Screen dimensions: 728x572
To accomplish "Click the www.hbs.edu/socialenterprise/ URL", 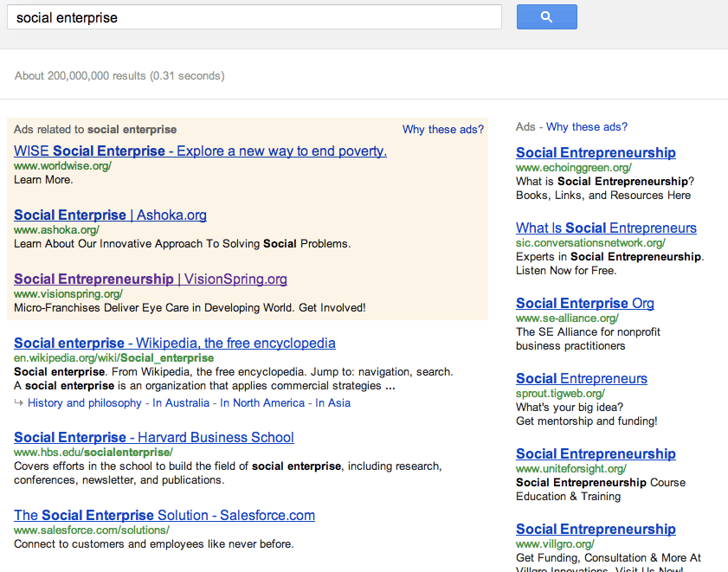I will tap(93, 453).
